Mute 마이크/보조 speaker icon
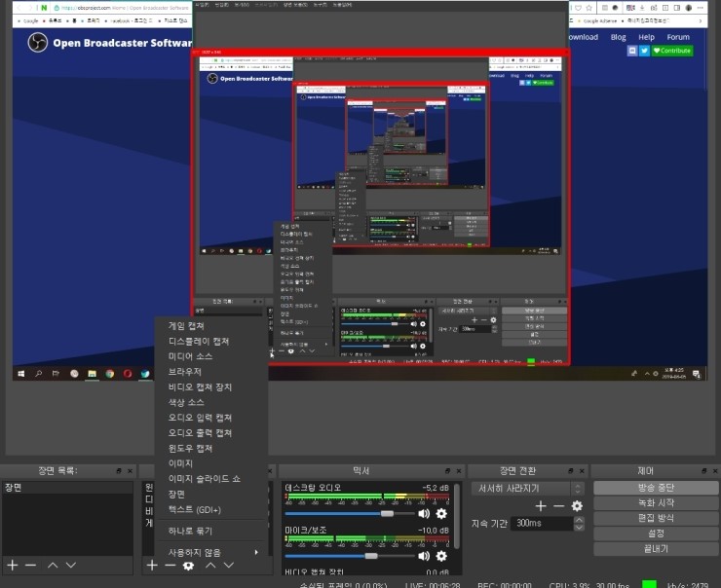The width and height of the screenshot is (721, 588). (x=424, y=556)
